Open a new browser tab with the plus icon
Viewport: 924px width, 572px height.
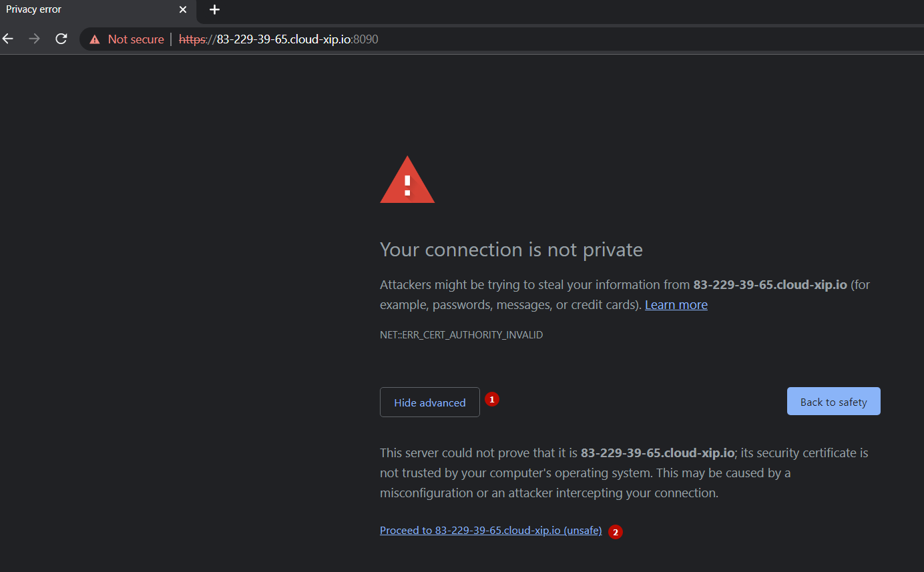coord(214,10)
